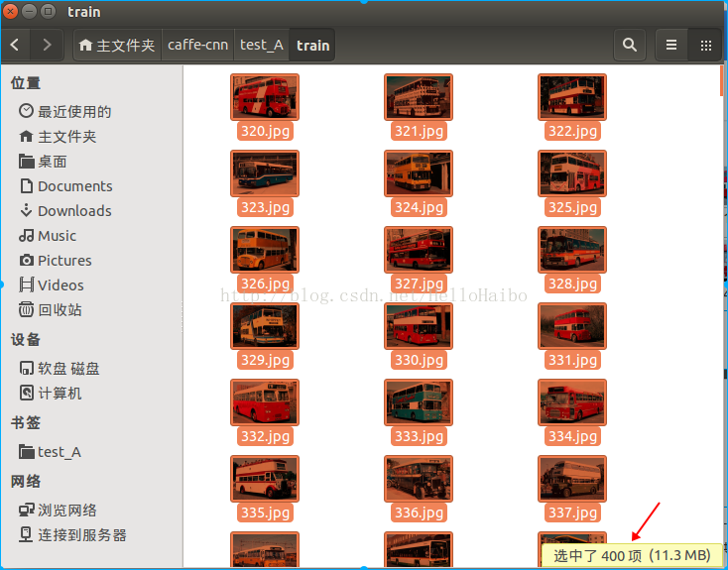
Task: Select the 325.jpg thumbnail
Action: click(x=572, y=173)
